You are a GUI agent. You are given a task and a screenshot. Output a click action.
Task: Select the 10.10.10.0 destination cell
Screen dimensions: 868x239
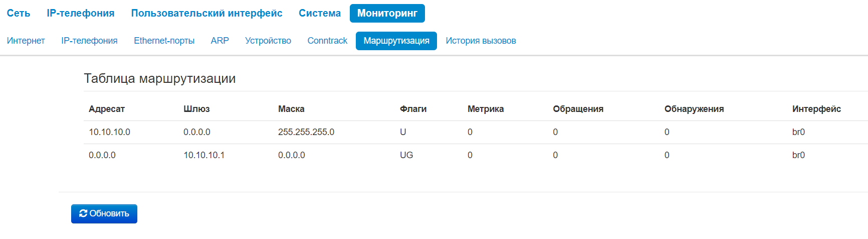pos(109,132)
